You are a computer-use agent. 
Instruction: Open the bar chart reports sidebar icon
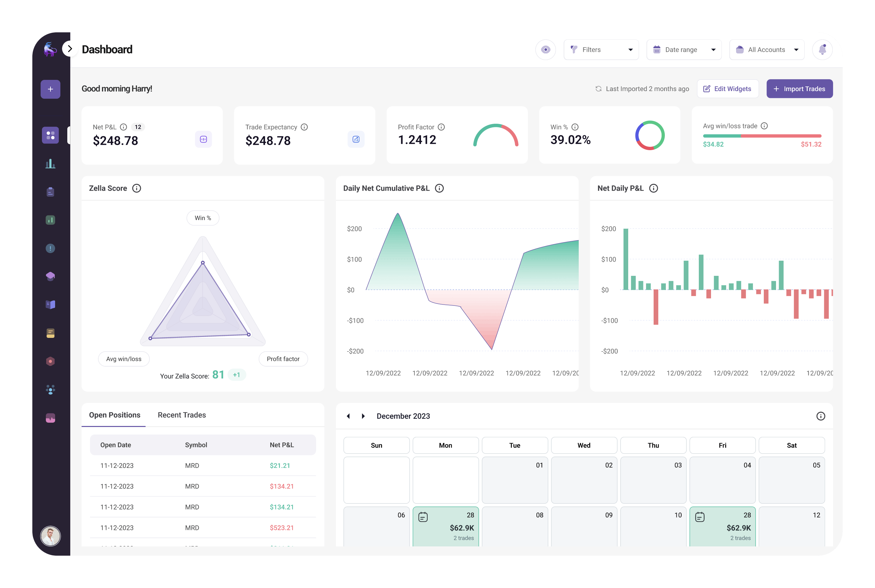tap(50, 164)
